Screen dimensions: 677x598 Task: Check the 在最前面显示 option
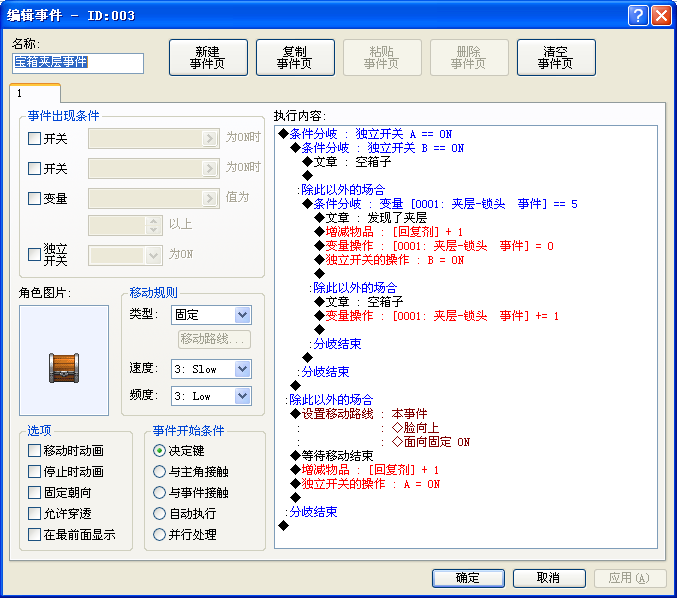[35, 535]
